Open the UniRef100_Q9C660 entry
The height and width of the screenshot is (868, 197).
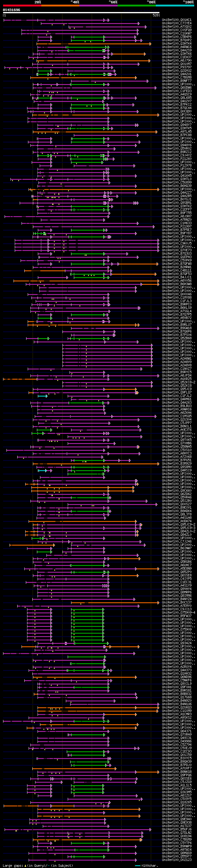tap(176, 491)
